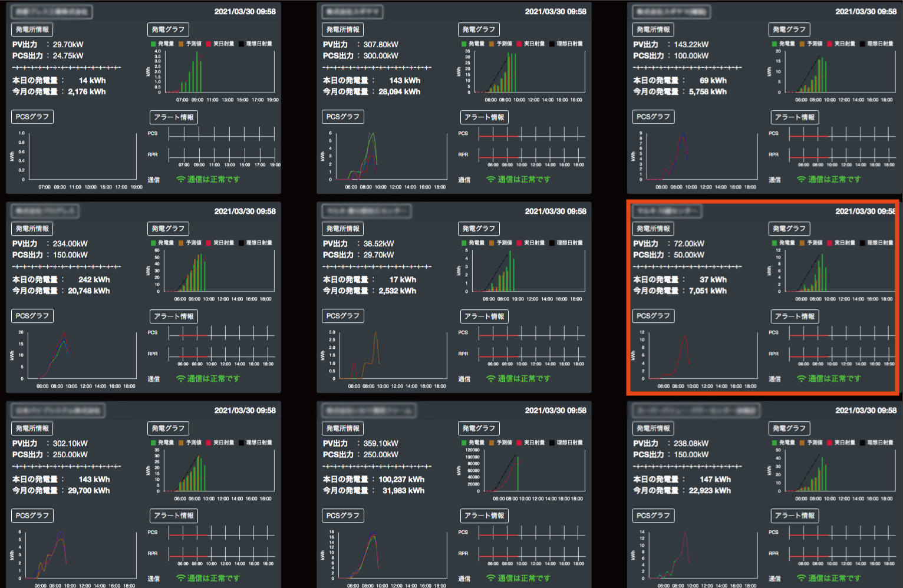Click 通信は正常です status text in 234.00kW card
This screenshot has width=903, height=588.
(213, 379)
